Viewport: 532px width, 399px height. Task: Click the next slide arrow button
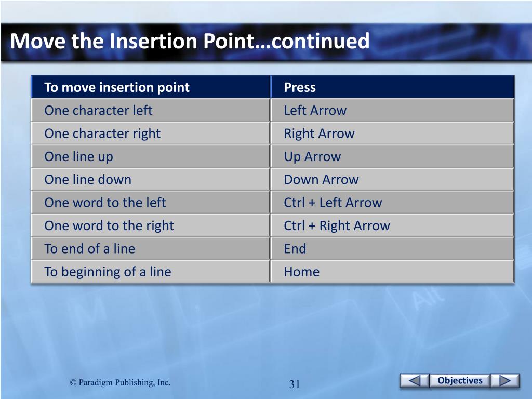pos(505,381)
